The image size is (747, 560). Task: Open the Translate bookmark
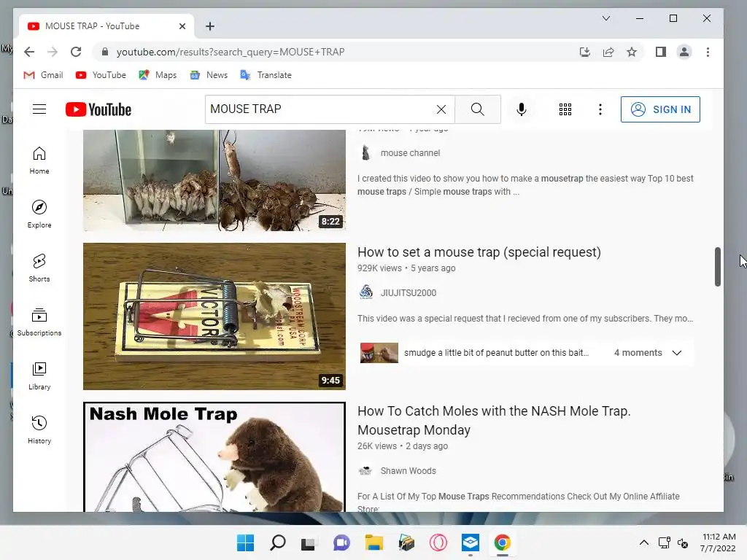point(266,75)
